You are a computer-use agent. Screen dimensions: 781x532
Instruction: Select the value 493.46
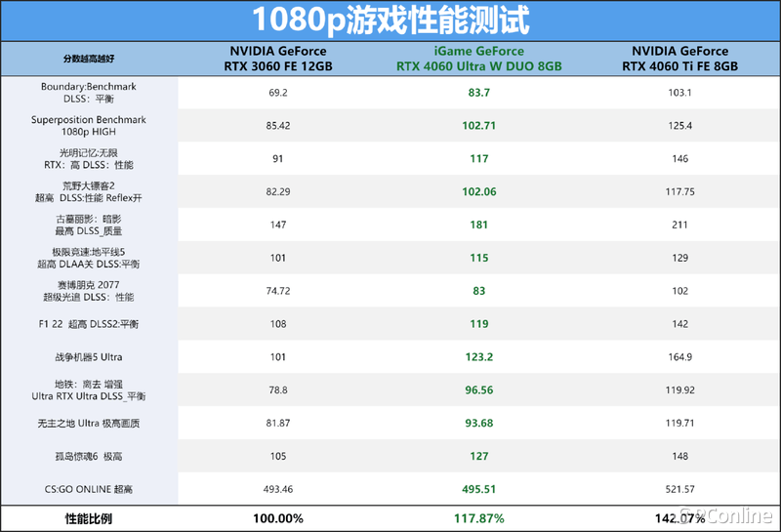278,489
